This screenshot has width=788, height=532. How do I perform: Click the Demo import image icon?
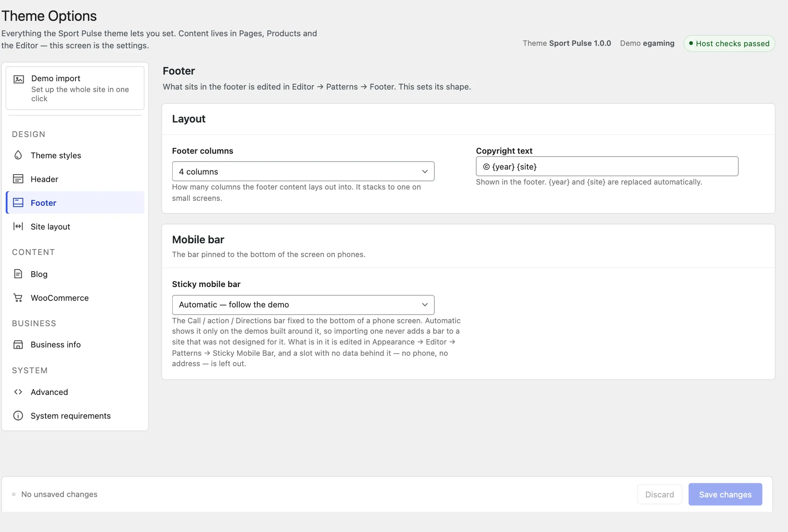(x=19, y=79)
